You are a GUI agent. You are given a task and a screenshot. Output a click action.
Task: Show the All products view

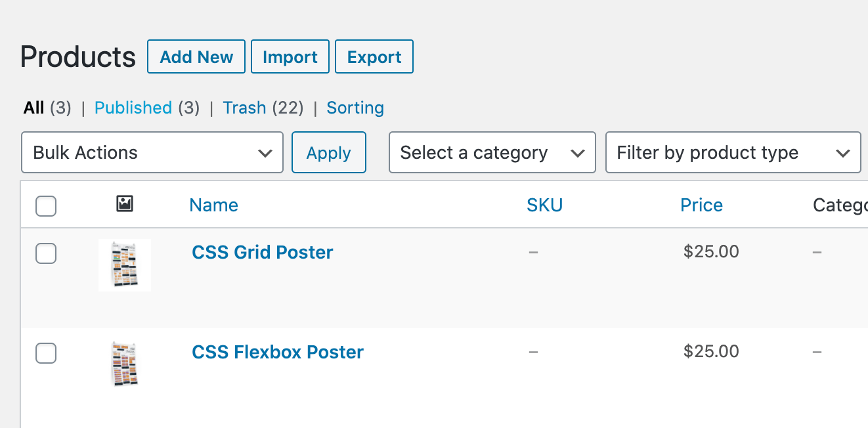[x=34, y=108]
